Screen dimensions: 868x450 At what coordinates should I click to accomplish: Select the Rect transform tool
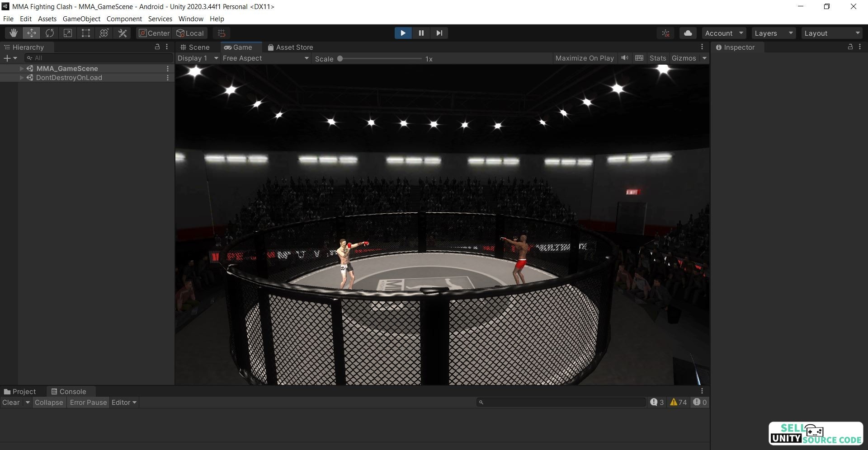click(x=86, y=33)
